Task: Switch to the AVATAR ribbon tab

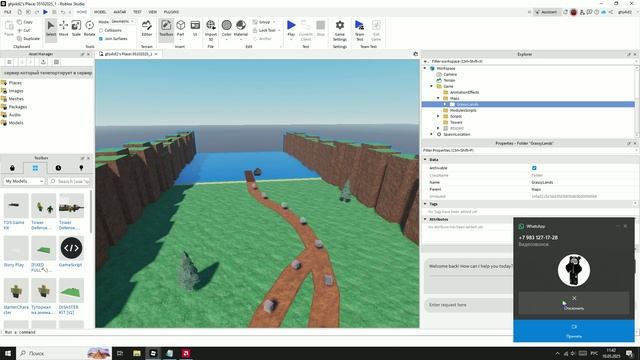Action: 120,12
